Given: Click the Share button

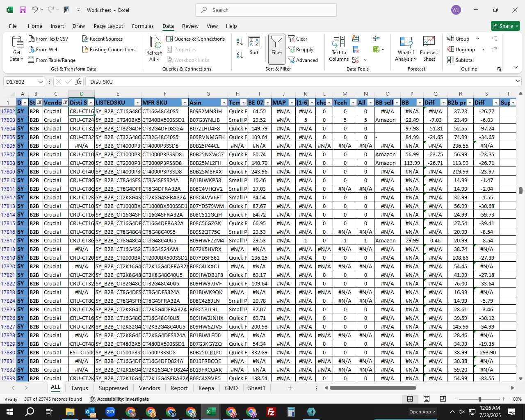Looking at the screenshot, I should pos(506,26).
